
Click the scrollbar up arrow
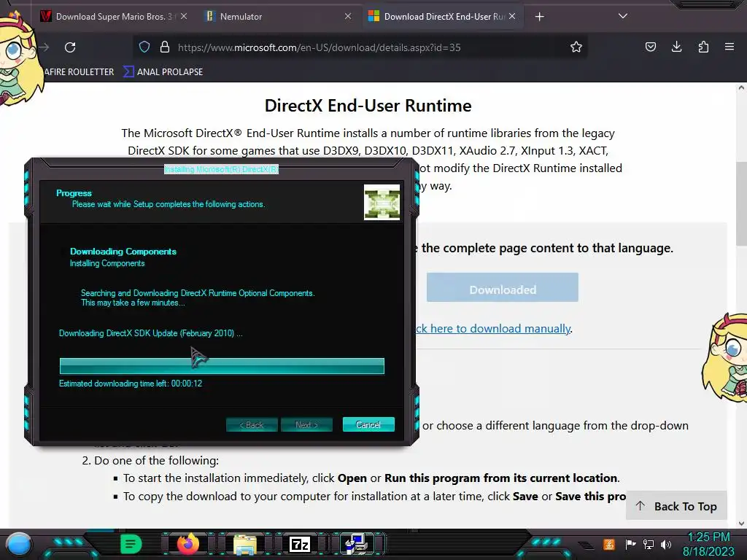point(741,88)
